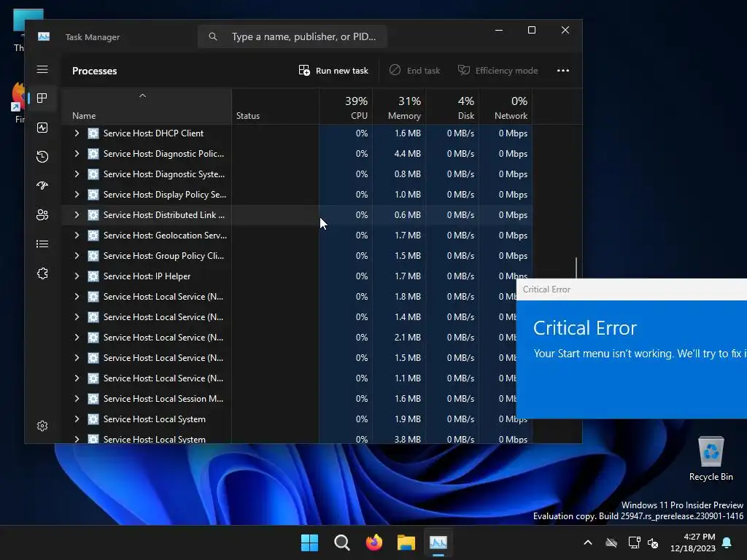
Task: Open the Details sidebar icon
Action: coord(42,244)
